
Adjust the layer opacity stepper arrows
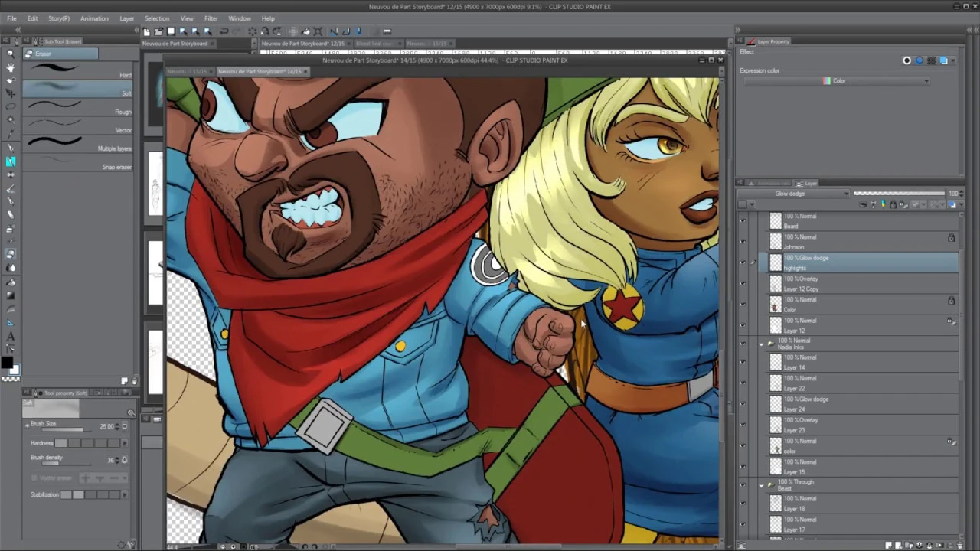click(x=962, y=194)
